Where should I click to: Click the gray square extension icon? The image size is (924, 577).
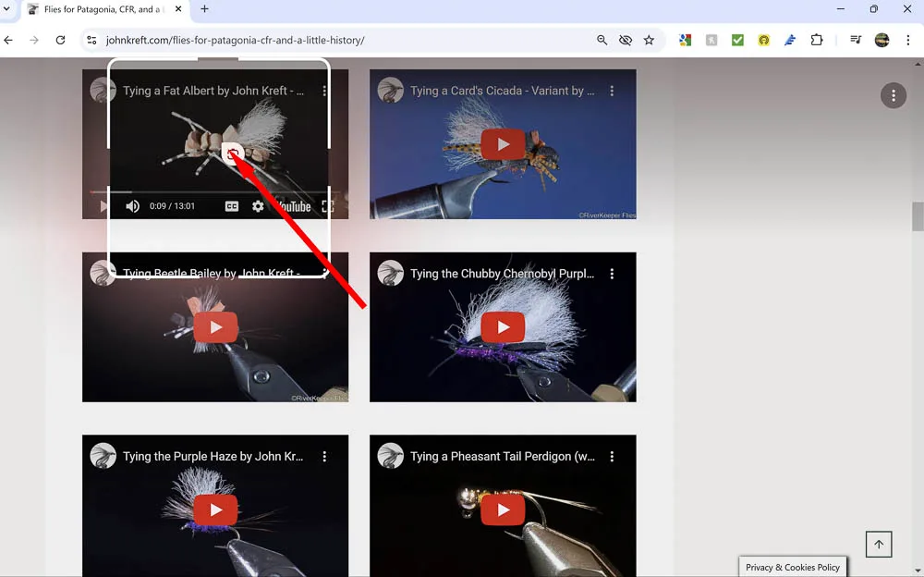711,40
